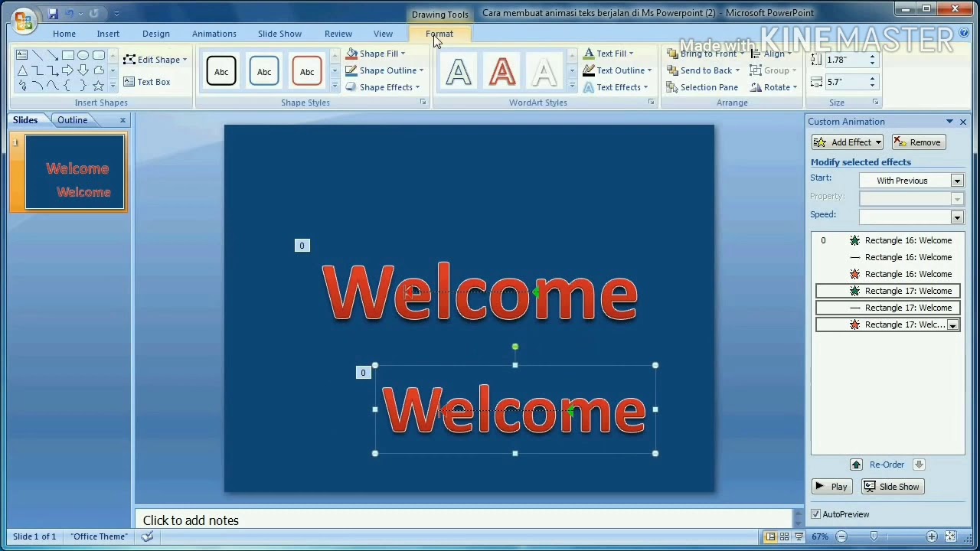Click Slide Show button in animation pane

pyautogui.click(x=892, y=487)
